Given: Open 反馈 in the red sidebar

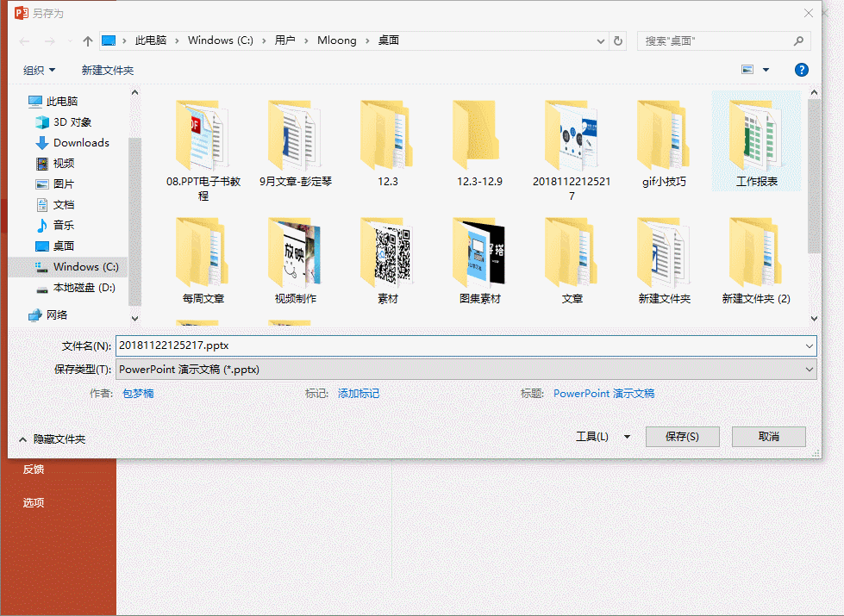Looking at the screenshot, I should pos(33,469).
